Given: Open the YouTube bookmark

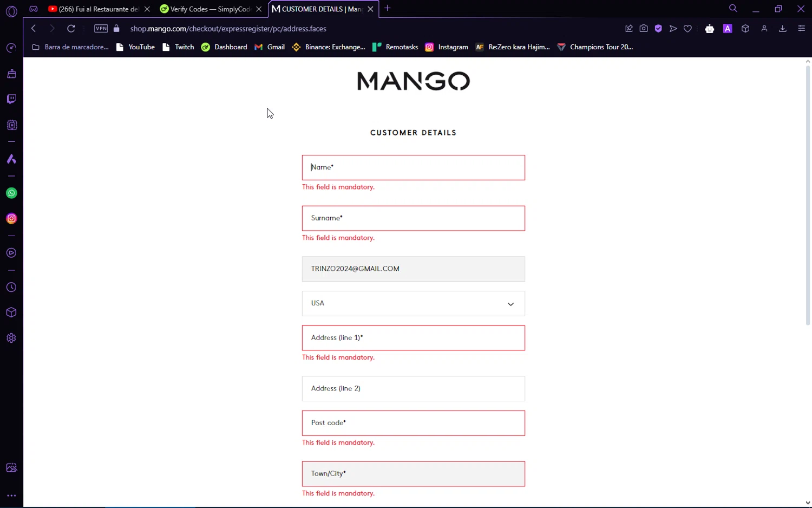Looking at the screenshot, I should coord(136,47).
